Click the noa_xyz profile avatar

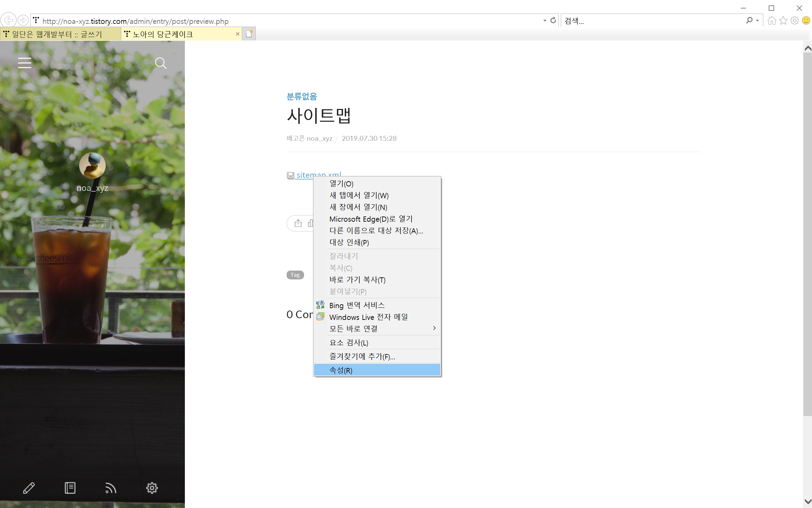click(92, 166)
